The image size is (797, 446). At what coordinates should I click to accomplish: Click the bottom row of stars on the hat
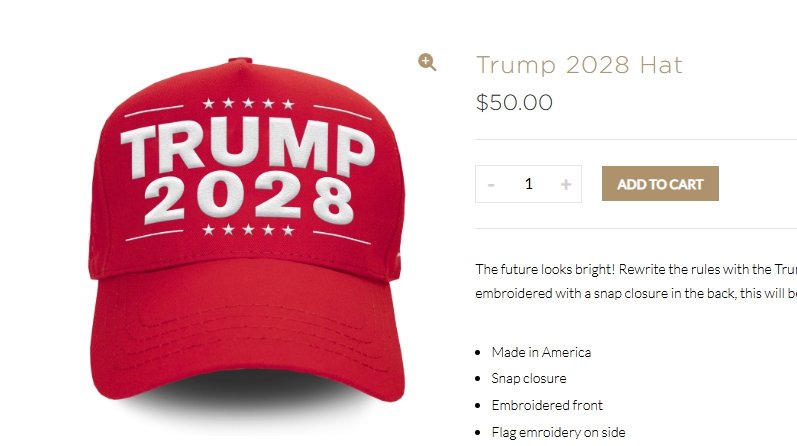click(x=248, y=230)
